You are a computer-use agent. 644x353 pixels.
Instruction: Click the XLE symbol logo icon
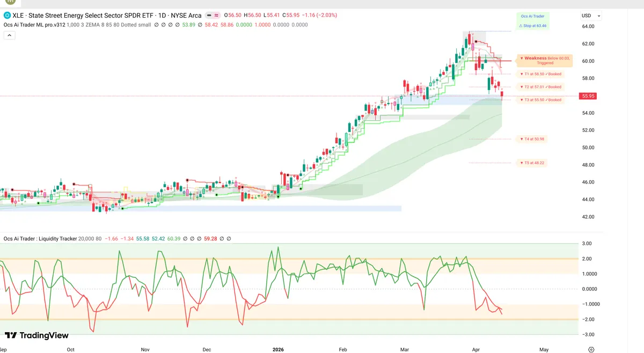coord(6,16)
